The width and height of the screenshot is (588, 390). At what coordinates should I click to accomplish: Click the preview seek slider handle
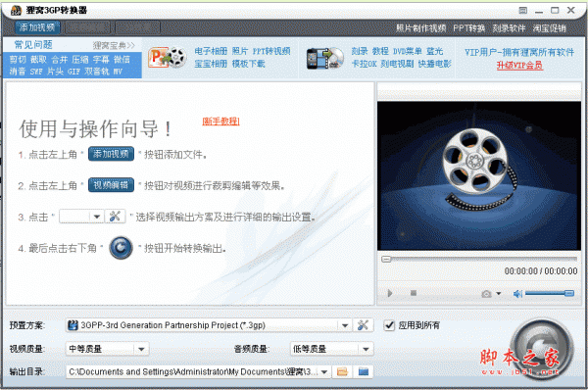pyautogui.click(x=386, y=259)
